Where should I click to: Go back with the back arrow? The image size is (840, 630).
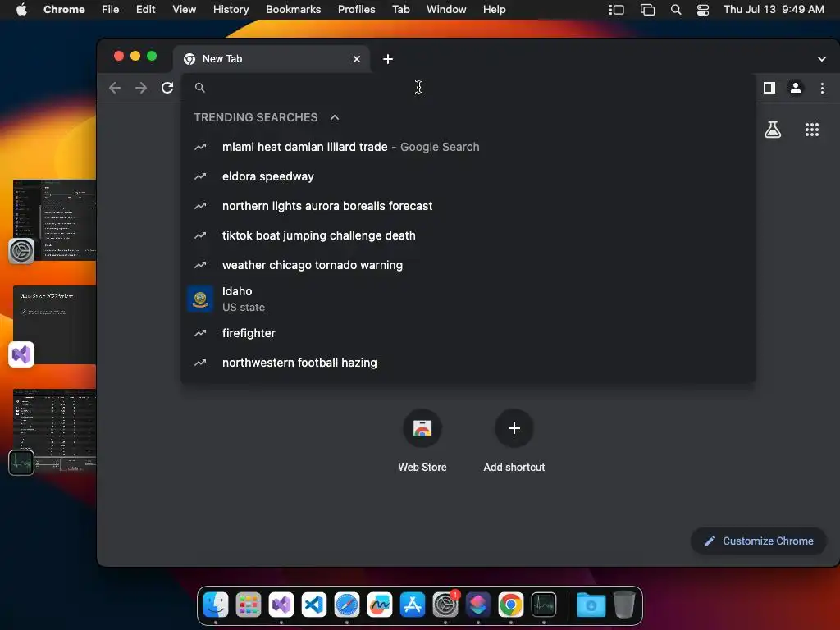(x=115, y=88)
